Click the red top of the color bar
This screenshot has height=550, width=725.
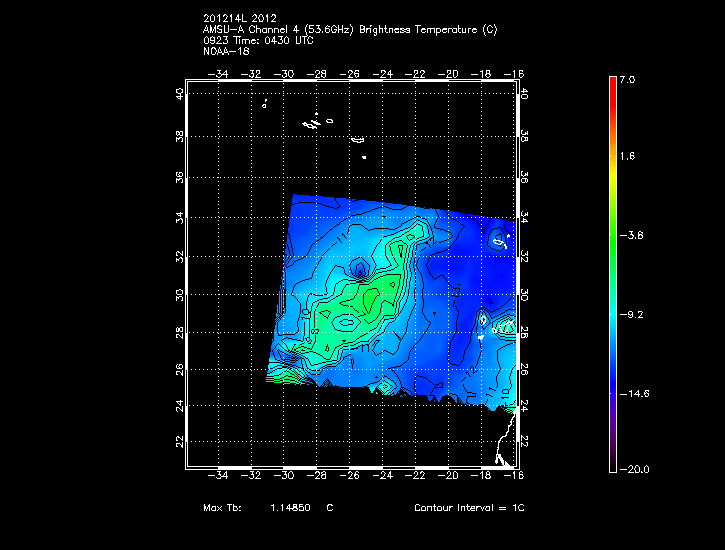coord(612,90)
